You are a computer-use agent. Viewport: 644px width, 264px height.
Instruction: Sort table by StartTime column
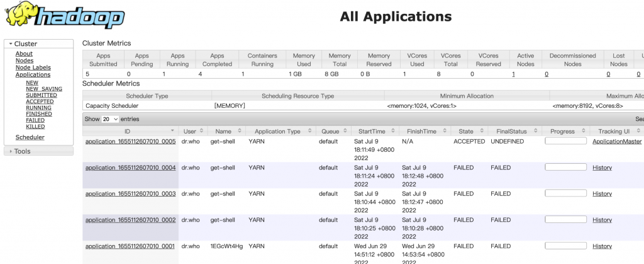pyautogui.click(x=375, y=131)
